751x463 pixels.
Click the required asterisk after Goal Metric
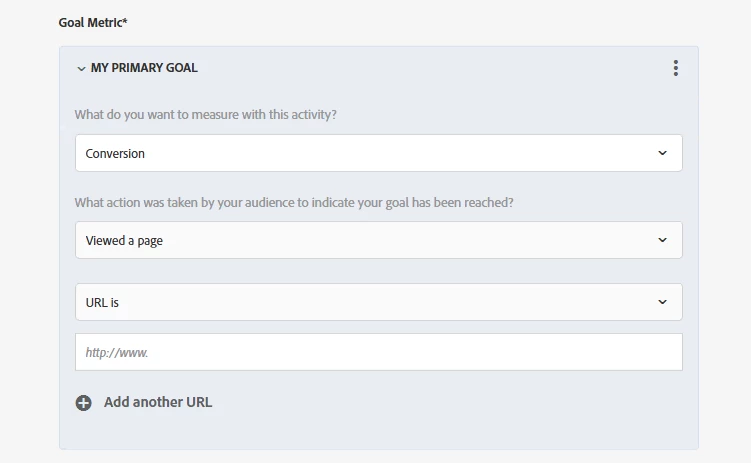pos(124,21)
